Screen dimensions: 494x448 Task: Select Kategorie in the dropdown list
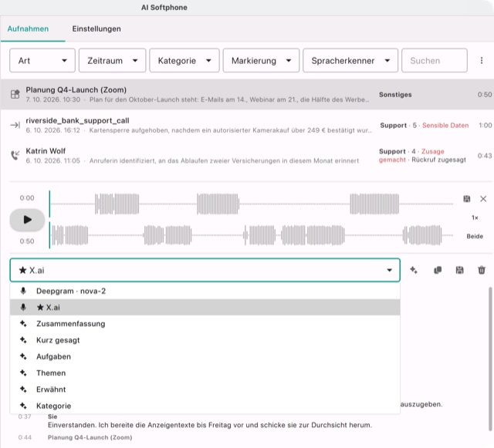pyautogui.click(x=205, y=406)
